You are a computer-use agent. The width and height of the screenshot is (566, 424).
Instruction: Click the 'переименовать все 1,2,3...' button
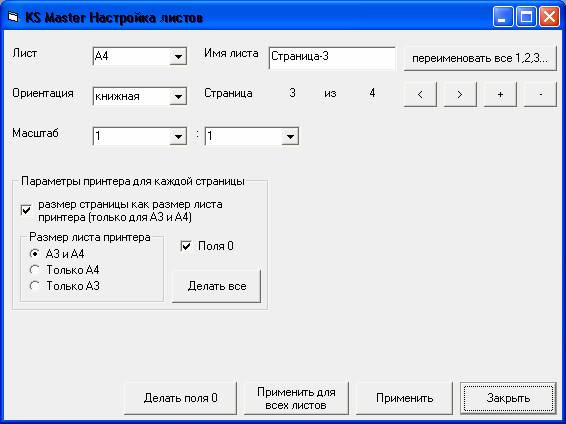(480, 58)
